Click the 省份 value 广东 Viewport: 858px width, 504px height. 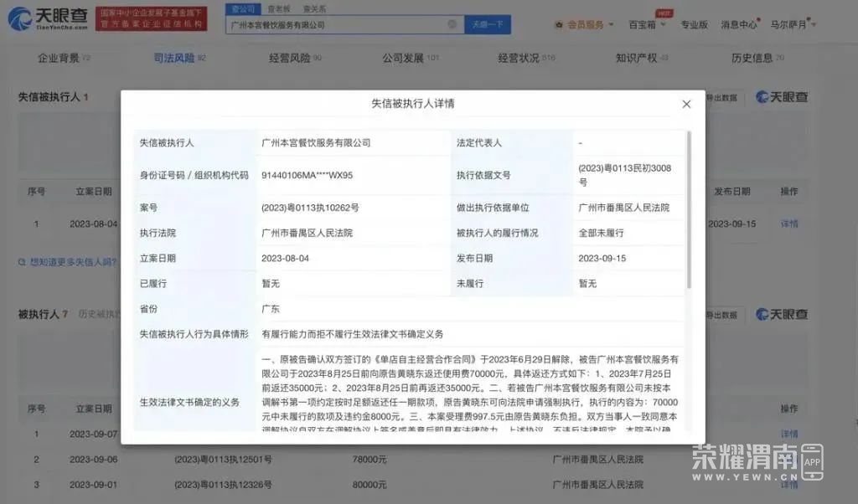271,309
